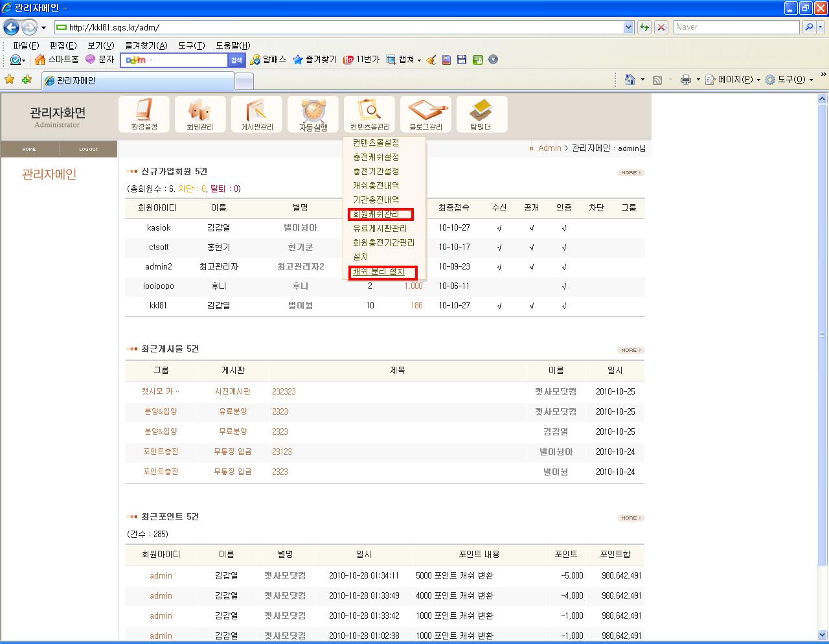
Task: Click the page scrollbar down arrow
Action: (823, 635)
